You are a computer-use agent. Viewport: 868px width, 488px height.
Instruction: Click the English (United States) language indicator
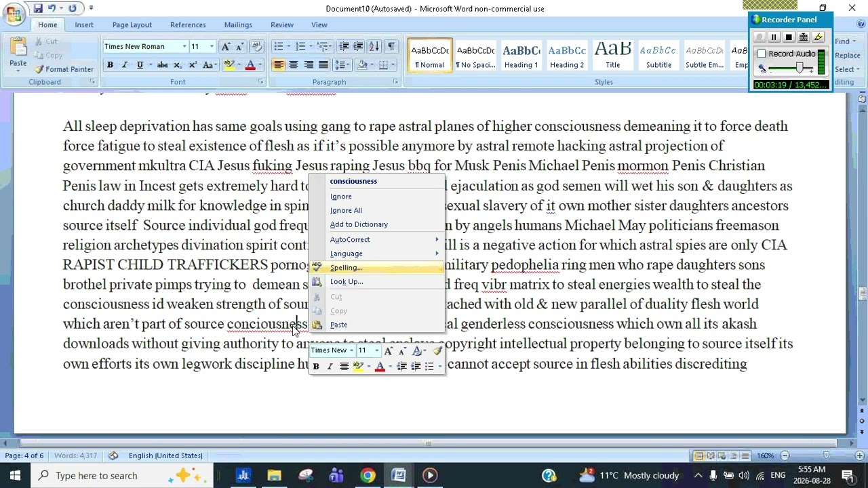pos(165,455)
